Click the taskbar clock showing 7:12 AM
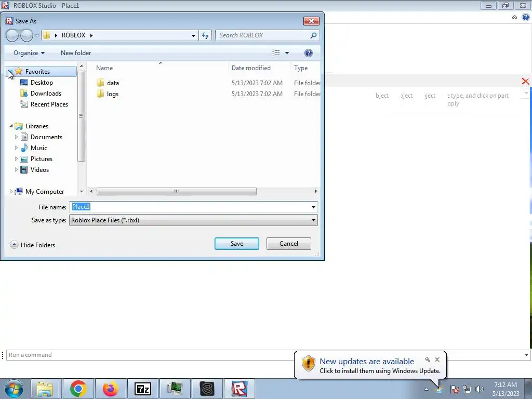This screenshot has width=532, height=399. pyautogui.click(x=506, y=389)
